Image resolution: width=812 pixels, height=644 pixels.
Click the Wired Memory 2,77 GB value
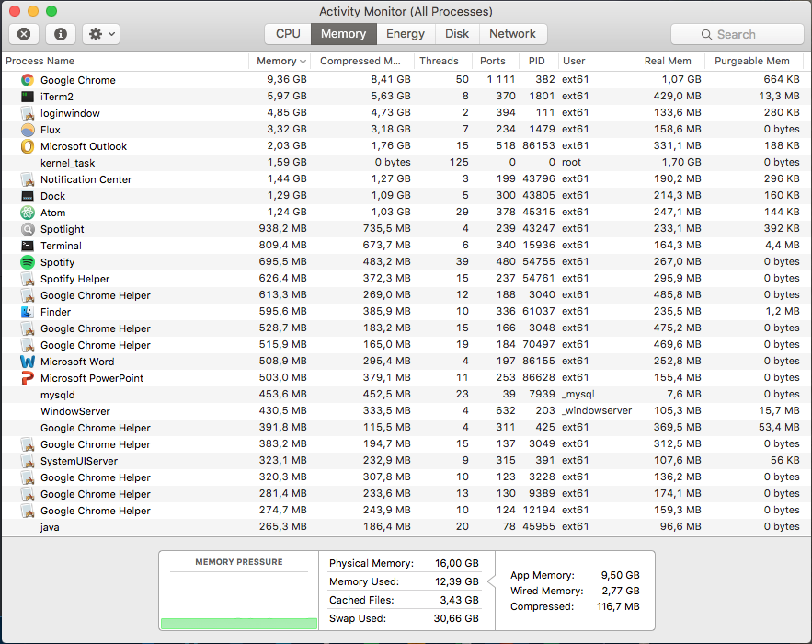pyautogui.click(x=621, y=591)
